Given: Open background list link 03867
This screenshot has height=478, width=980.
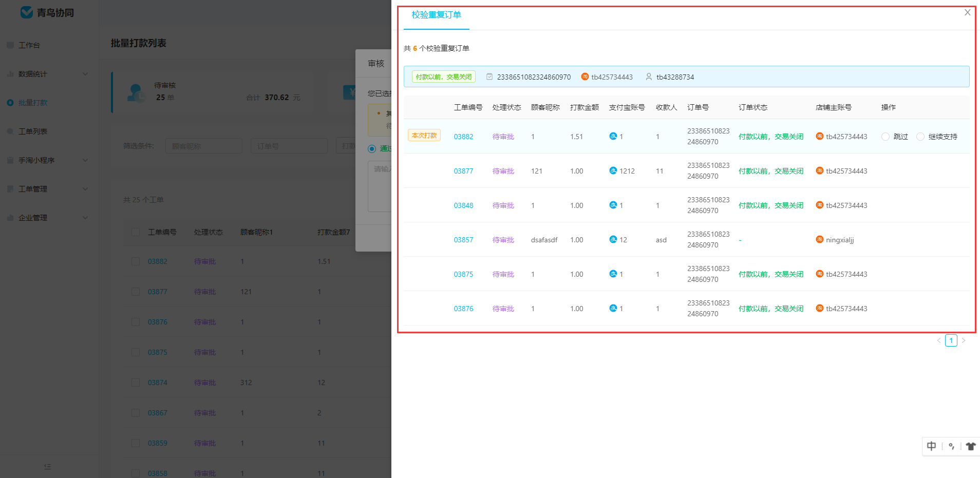Looking at the screenshot, I should [x=158, y=413].
